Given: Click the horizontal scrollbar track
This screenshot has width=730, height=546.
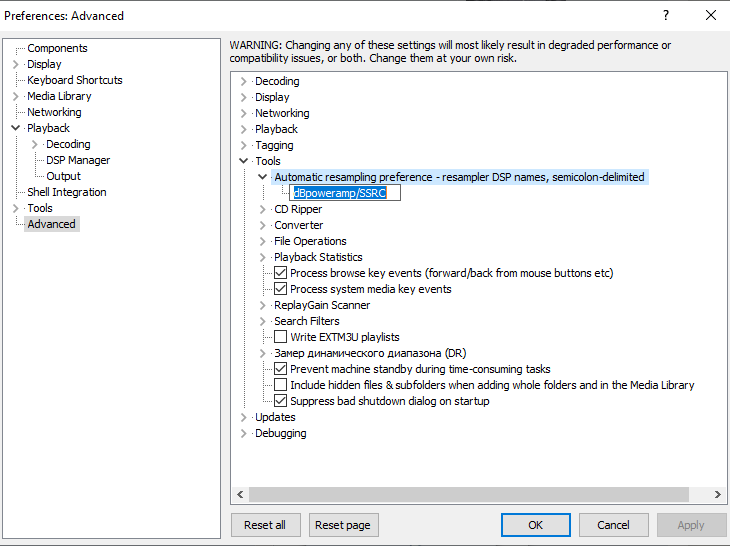Looking at the screenshot, I should 469,494.
